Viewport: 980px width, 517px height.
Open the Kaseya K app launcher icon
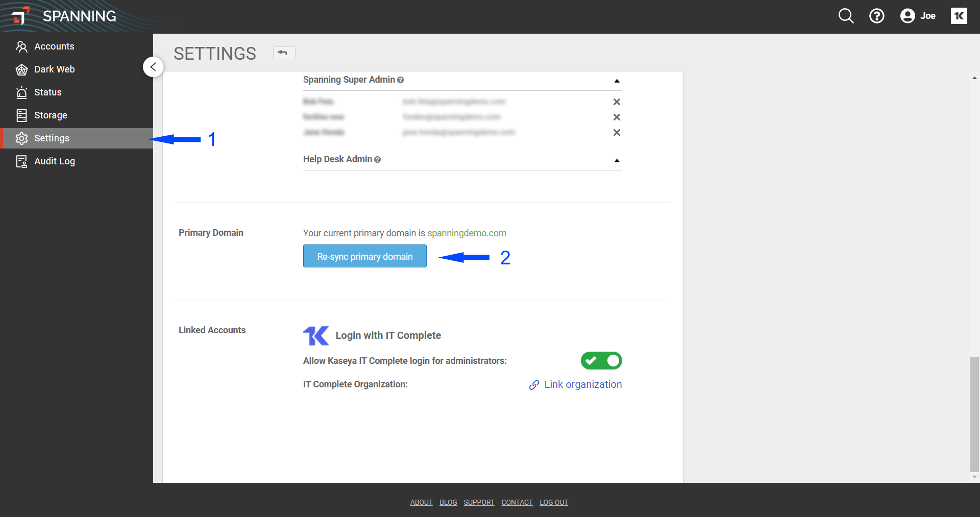tap(959, 16)
